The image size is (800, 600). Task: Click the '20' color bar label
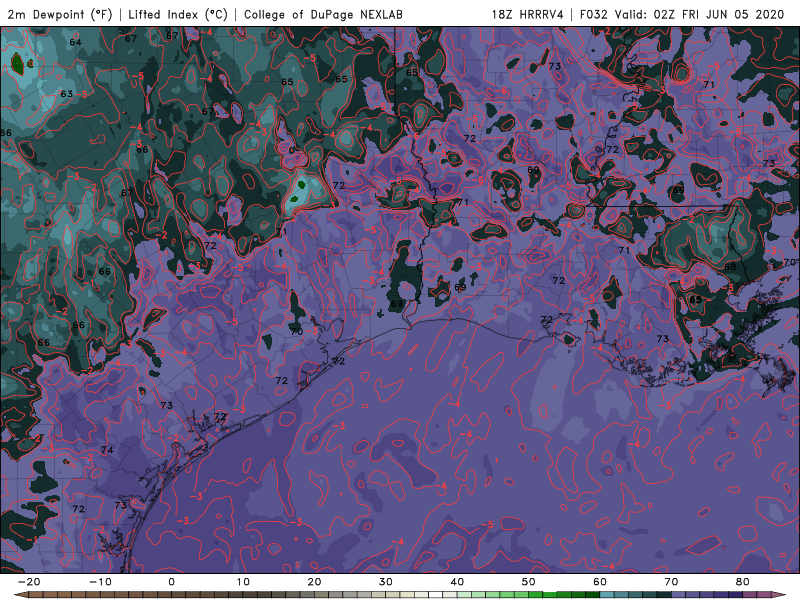tap(314, 582)
